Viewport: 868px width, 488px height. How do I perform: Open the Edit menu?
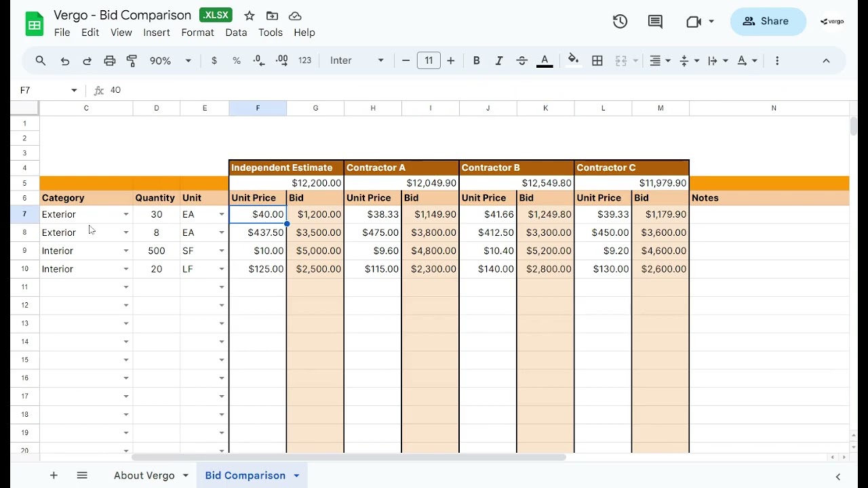90,33
